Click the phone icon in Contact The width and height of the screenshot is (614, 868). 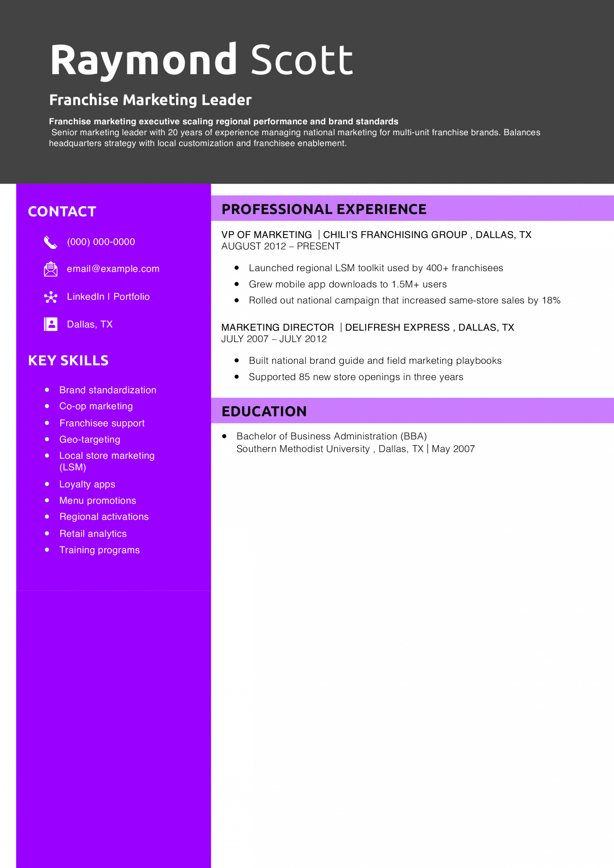tap(51, 242)
